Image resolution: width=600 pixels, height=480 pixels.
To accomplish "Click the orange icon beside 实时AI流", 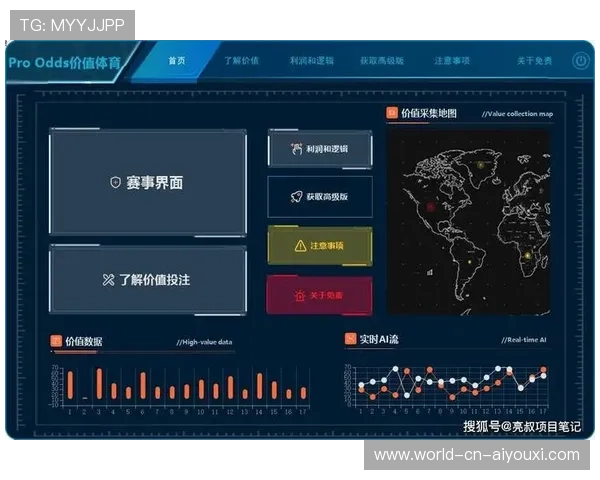I will tap(350, 338).
